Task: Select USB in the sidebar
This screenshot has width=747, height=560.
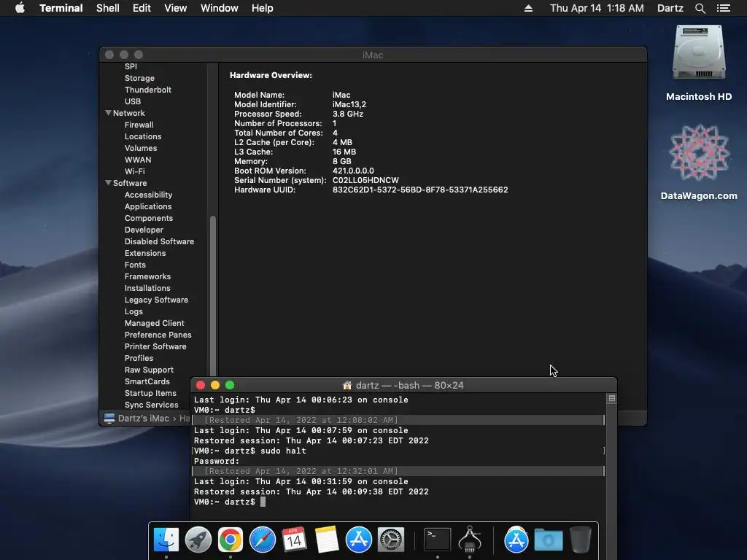Action: [x=133, y=101]
